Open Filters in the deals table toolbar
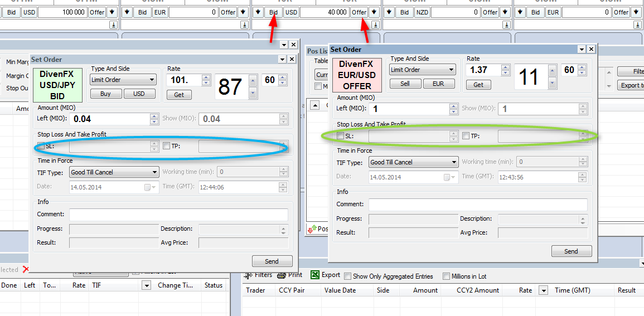This screenshot has width=644, height=316. [x=258, y=275]
